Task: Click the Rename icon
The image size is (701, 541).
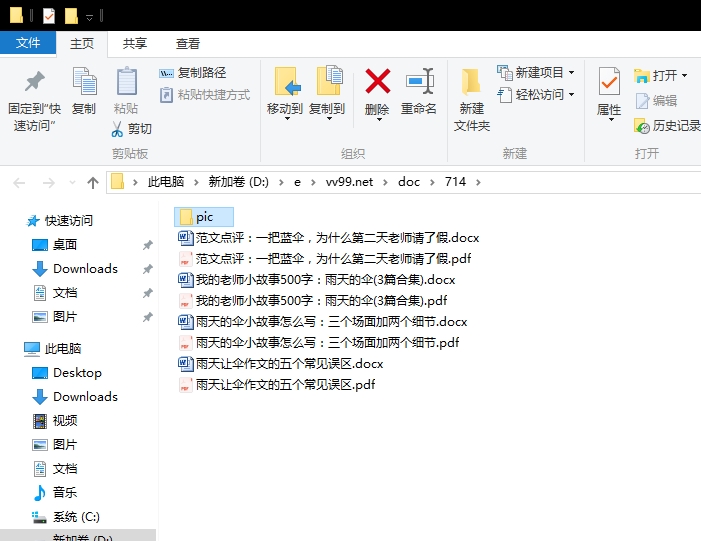Action: tap(419, 81)
